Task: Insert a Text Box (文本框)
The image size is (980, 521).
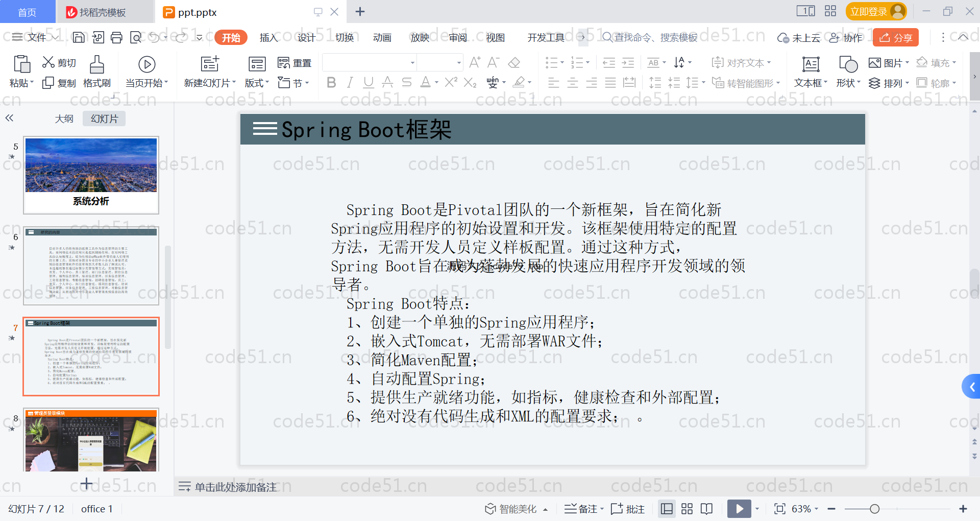Action: tap(811, 72)
